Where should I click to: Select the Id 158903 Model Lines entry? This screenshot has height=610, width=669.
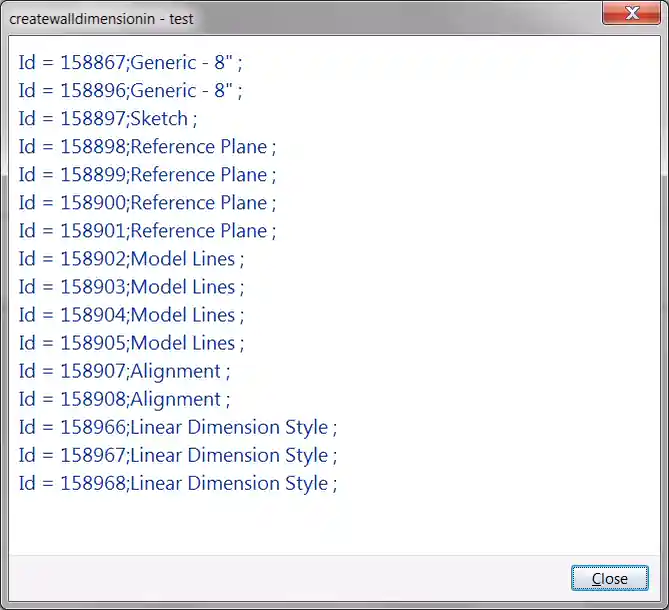click(131, 286)
